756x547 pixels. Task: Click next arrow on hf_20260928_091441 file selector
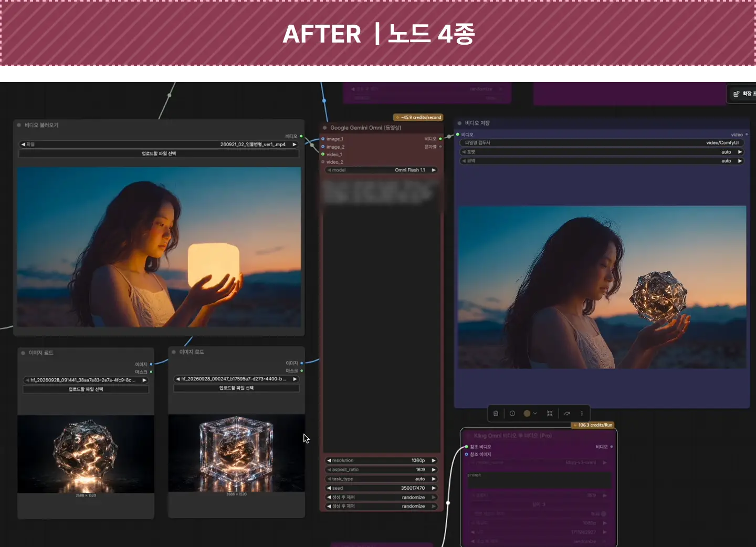coord(144,380)
